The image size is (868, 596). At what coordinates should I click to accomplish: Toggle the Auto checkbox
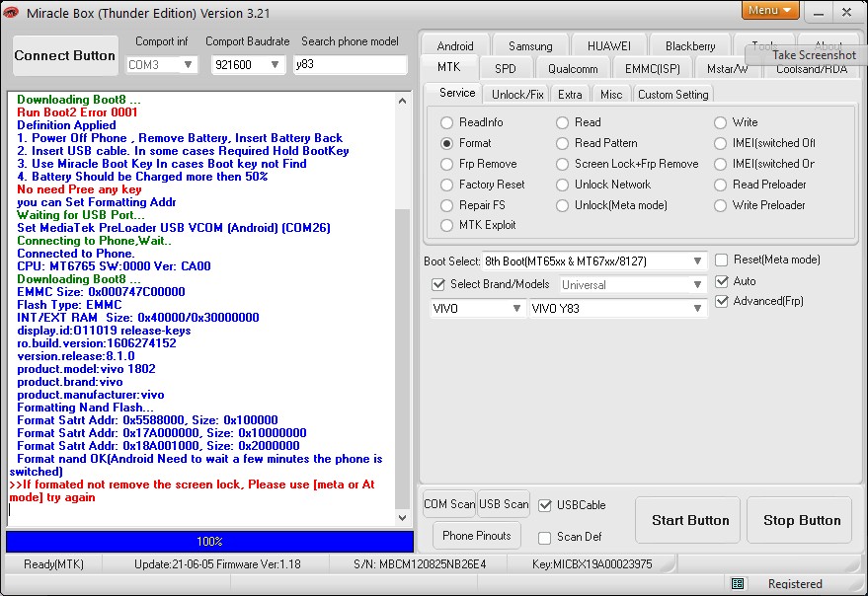(x=721, y=281)
